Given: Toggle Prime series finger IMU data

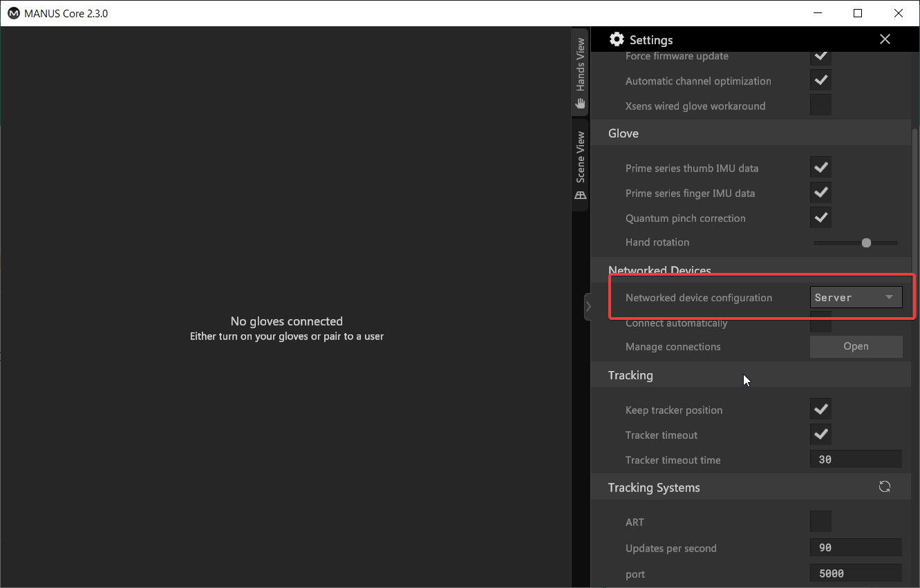Looking at the screenshot, I should [x=820, y=193].
